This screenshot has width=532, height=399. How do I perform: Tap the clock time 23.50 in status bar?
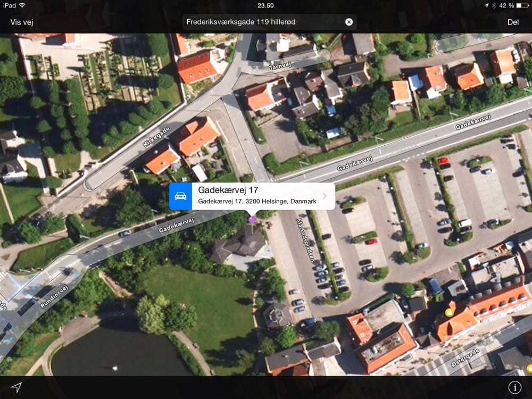tap(265, 5)
